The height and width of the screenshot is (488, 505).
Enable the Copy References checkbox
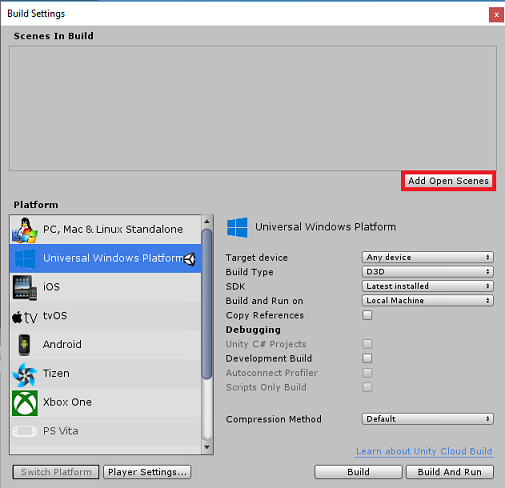(367, 315)
